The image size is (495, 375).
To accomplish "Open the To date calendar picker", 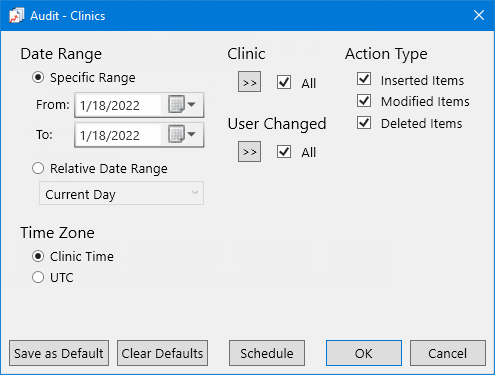I will tap(182, 134).
